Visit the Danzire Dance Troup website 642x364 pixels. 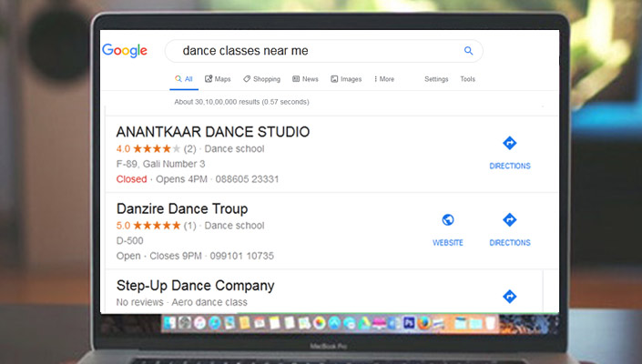[448, 229]
